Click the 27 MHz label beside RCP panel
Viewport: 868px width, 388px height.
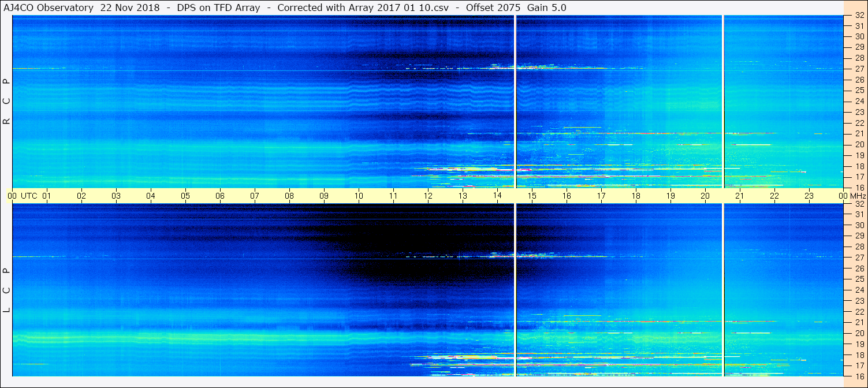click(x=859, y=69)
